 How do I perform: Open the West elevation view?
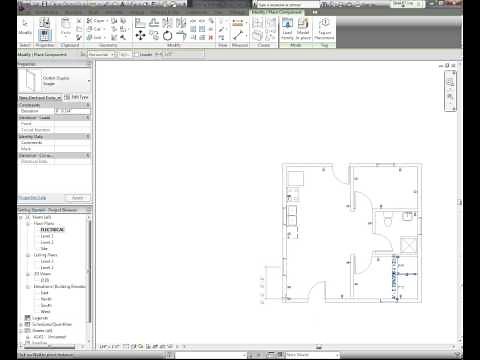click(x=45, y=312)
